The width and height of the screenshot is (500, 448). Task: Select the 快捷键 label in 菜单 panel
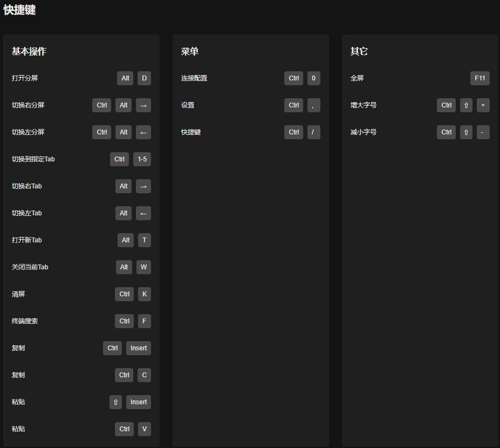pos(191,132)
